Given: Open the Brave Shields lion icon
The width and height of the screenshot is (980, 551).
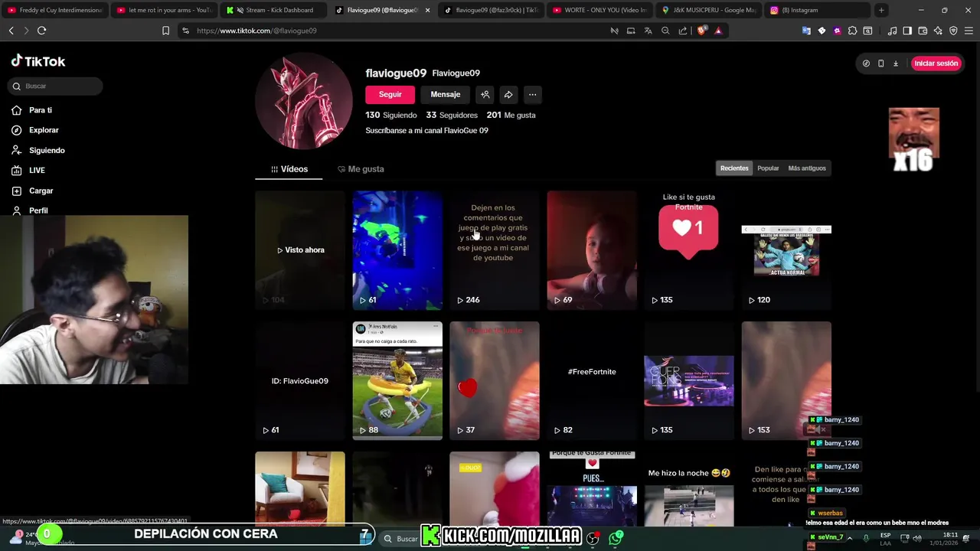Looking at the screenshot, I should click(702, 31).
